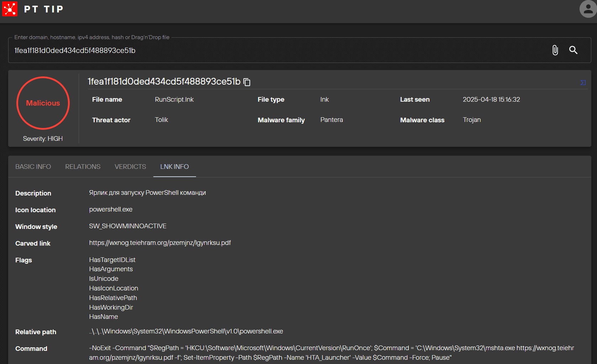This screenshot has height=364, width=597.
Task: Click the File name label
Action: pos(107,100)
